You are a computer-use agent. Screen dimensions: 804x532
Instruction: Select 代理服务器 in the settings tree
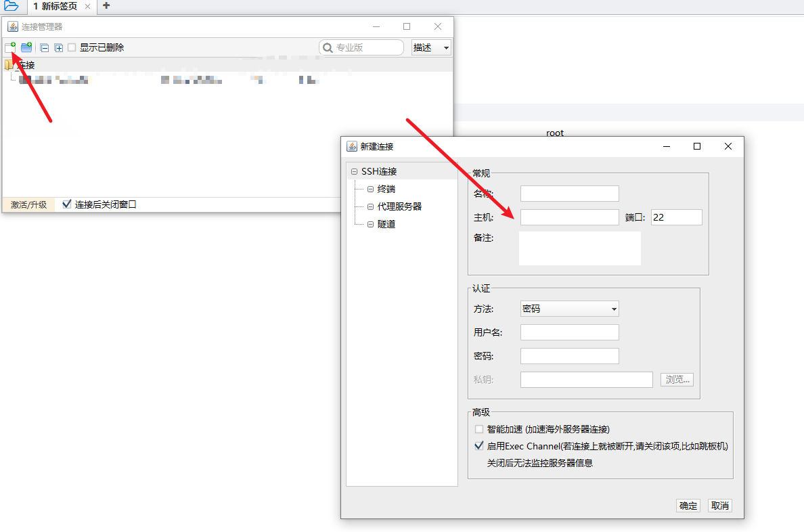[x=399, y=206]
